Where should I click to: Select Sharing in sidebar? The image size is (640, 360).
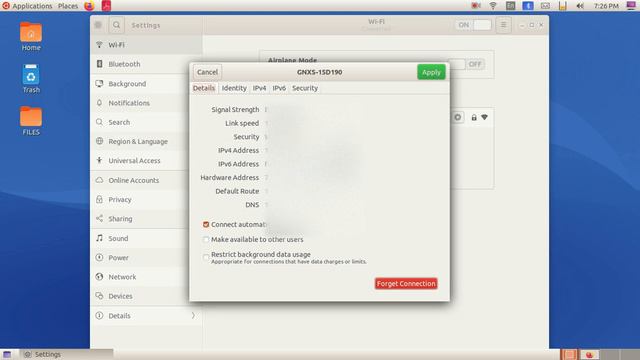[x=146, y=219]
